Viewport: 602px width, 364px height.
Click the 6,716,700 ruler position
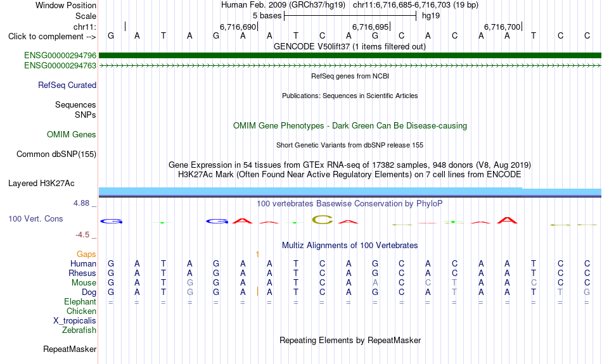[502, 27]
